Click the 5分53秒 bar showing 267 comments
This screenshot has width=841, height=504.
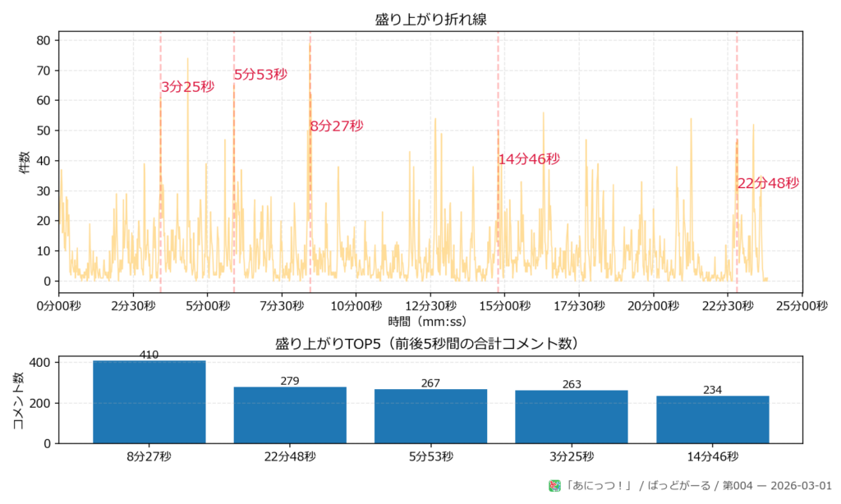430,415
